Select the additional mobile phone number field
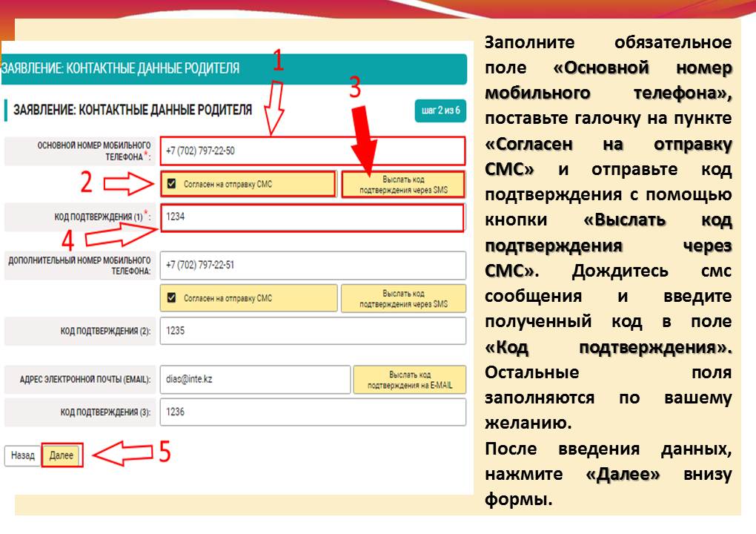The width and height of the screenshot is (756, 534). 312,265
